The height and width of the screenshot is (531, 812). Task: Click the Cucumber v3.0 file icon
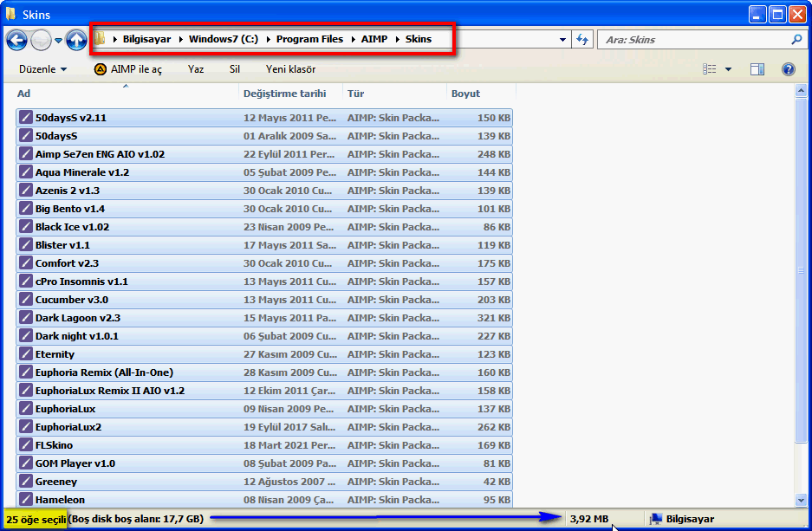26,299
